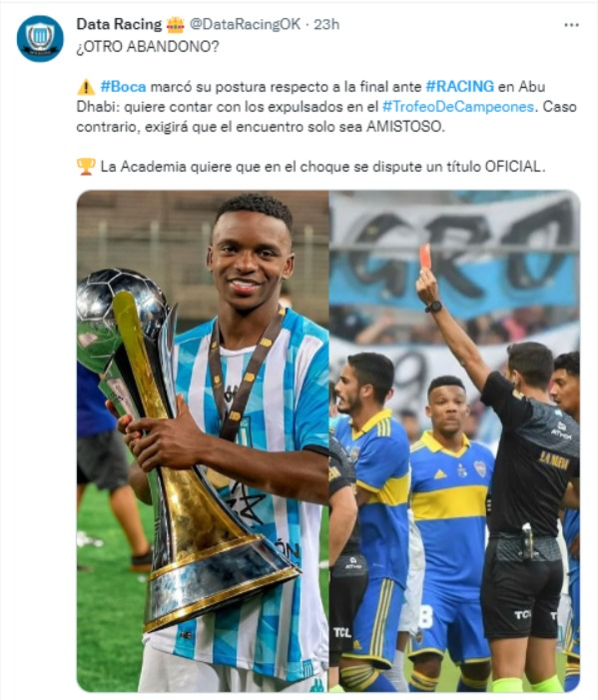Click the red card in the right photo
598x700 pixels.
(425, 257)
